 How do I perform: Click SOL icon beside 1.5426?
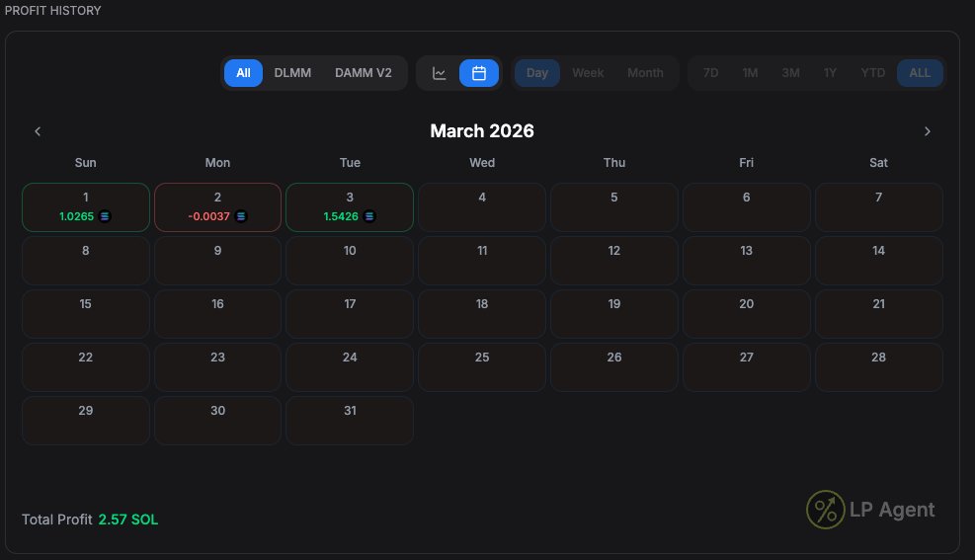tap(369, 216)
